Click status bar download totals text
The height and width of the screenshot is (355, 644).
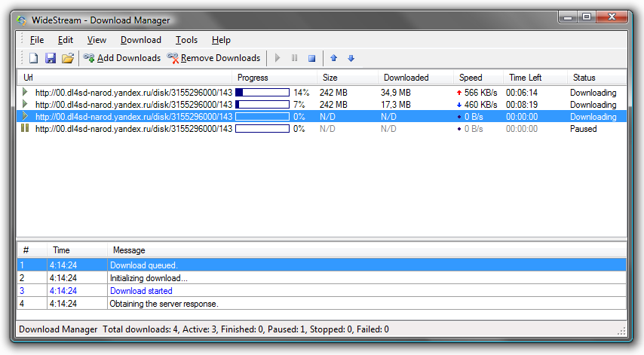click(x=246, y=329)
